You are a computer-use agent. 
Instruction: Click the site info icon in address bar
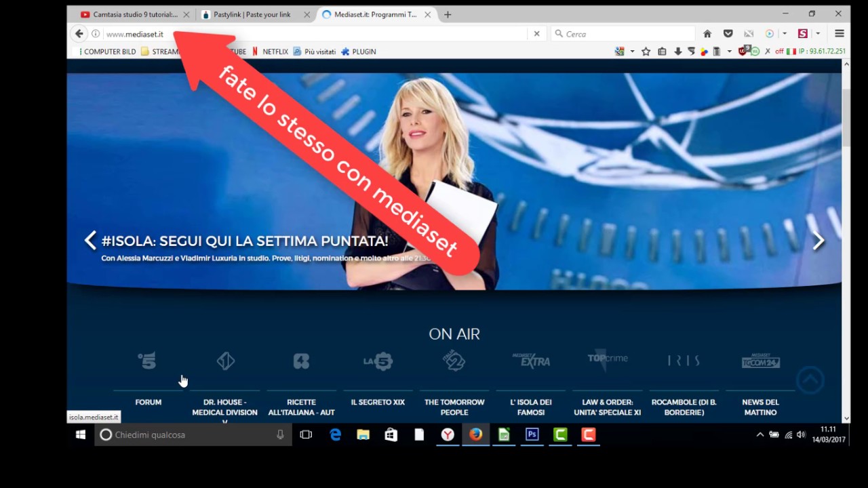pos(96,34)
